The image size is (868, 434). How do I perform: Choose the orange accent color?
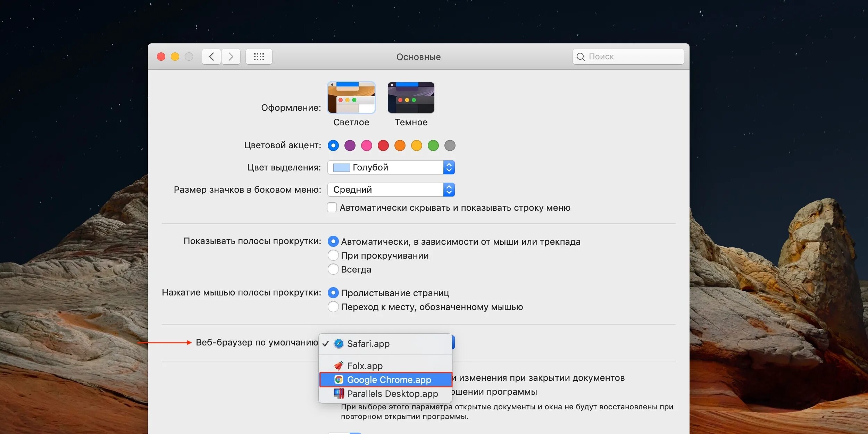[400, 145]
